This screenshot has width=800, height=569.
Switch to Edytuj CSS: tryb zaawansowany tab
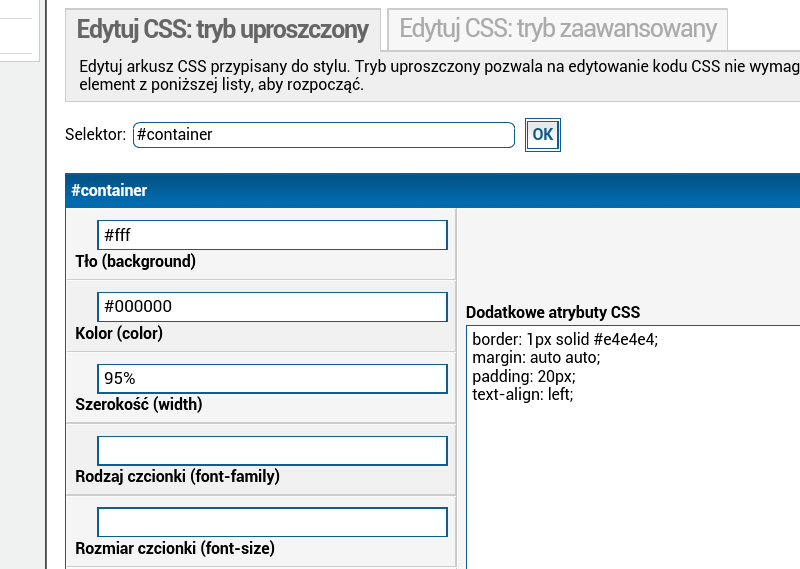coord(557,29)
